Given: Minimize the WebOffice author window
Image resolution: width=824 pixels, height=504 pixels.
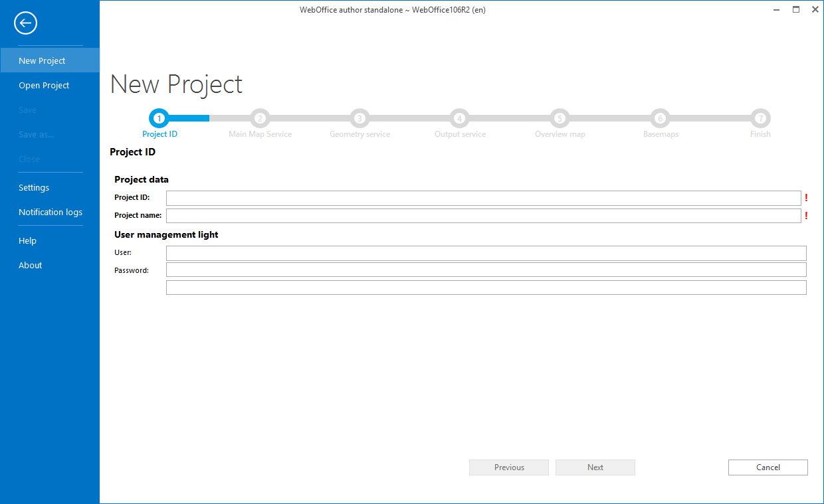Looking at the screenshot, I should (x=776, y=10).
